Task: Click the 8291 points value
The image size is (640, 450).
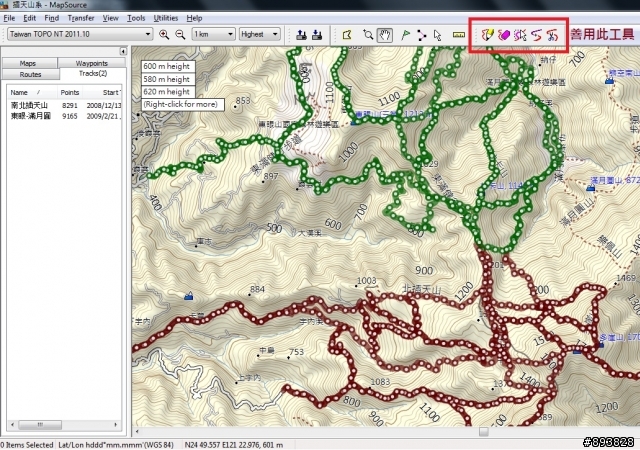Action: point(70,105)
